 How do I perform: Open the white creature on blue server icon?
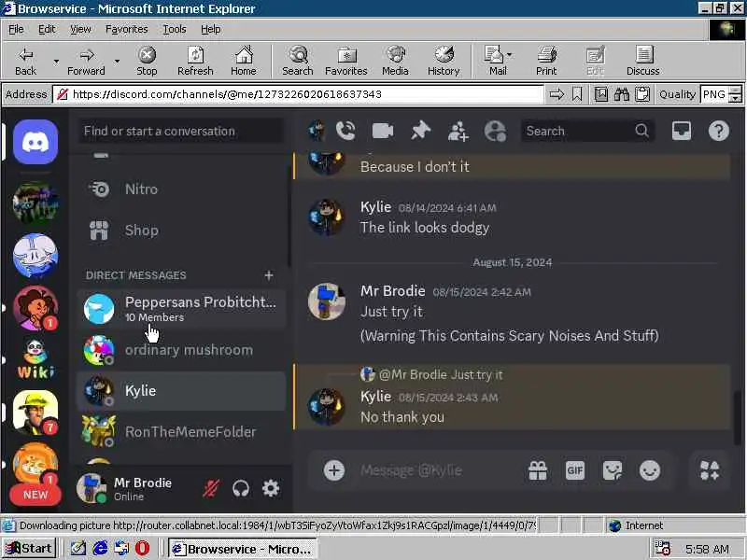point(35,256)
